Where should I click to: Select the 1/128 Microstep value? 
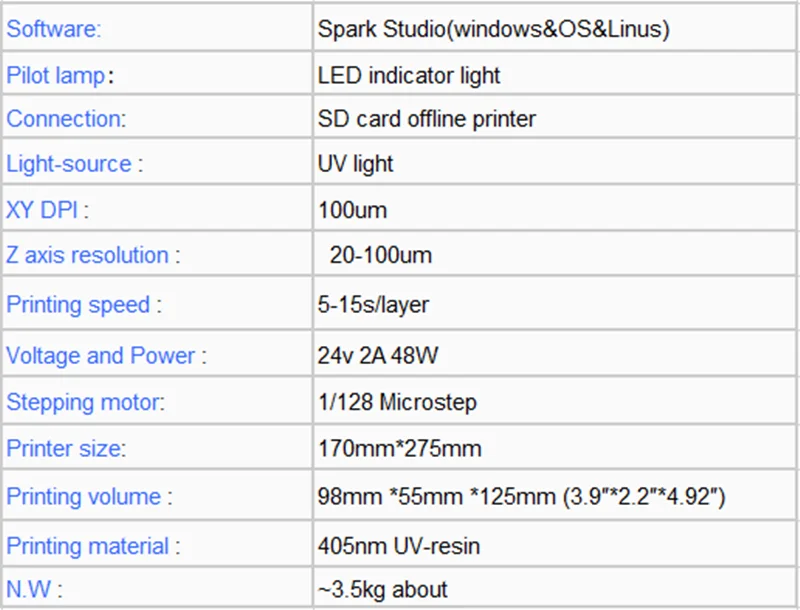(397, 402)
